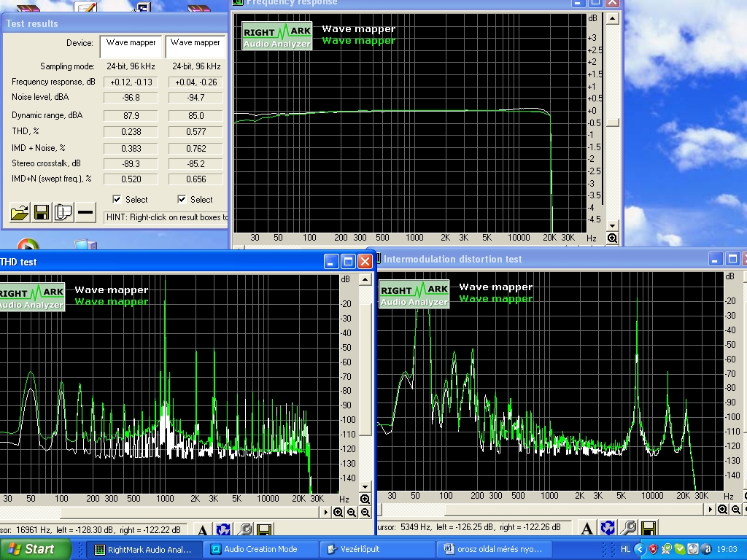Click the minus (remove result) button in Test results
Screen dimensions: 747x560
[x=85, y=212]
